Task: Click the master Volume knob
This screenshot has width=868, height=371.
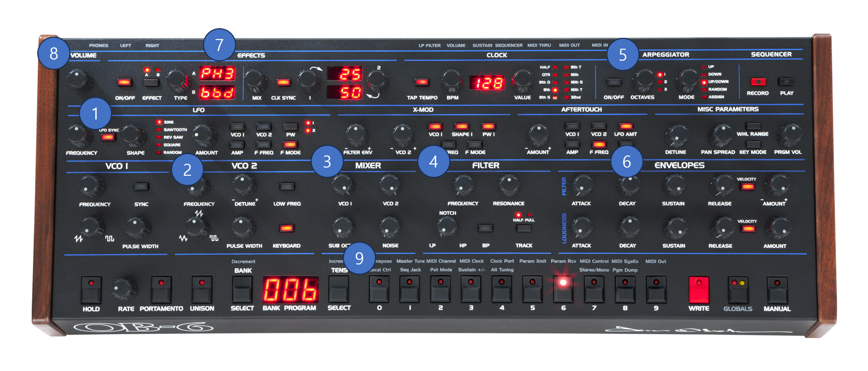Action: coord(79,80)
